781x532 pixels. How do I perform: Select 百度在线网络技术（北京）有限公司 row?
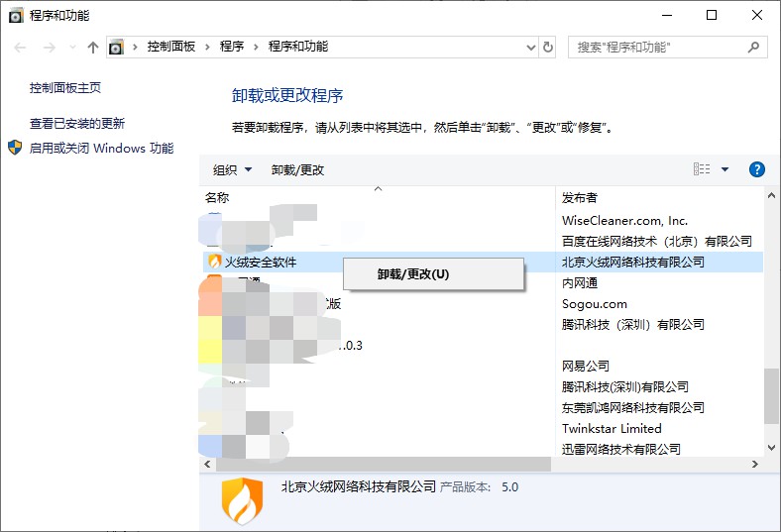point(657,242)
